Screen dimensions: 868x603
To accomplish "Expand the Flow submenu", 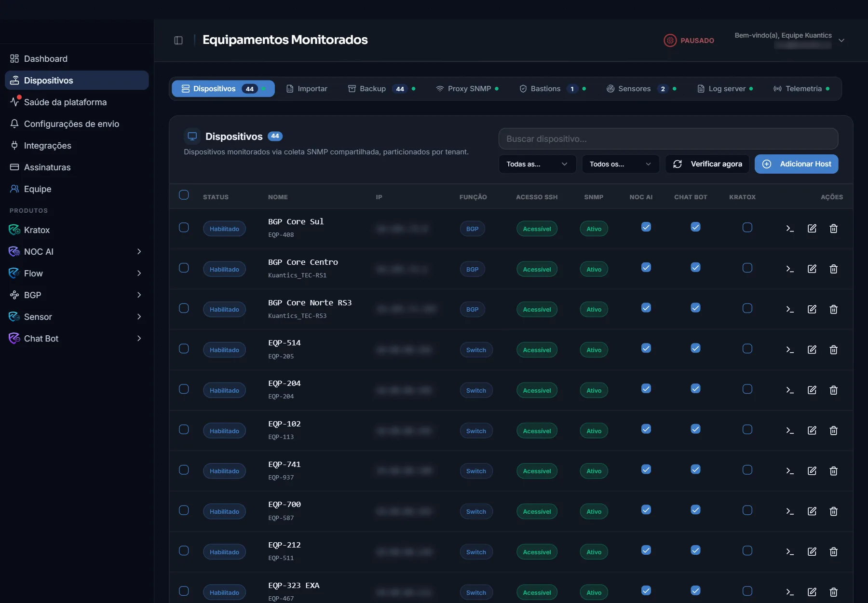I will (x=139, y=273).
